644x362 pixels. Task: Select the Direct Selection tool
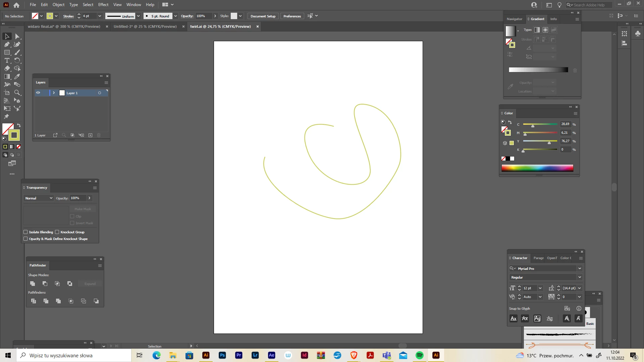click(17, 36)
